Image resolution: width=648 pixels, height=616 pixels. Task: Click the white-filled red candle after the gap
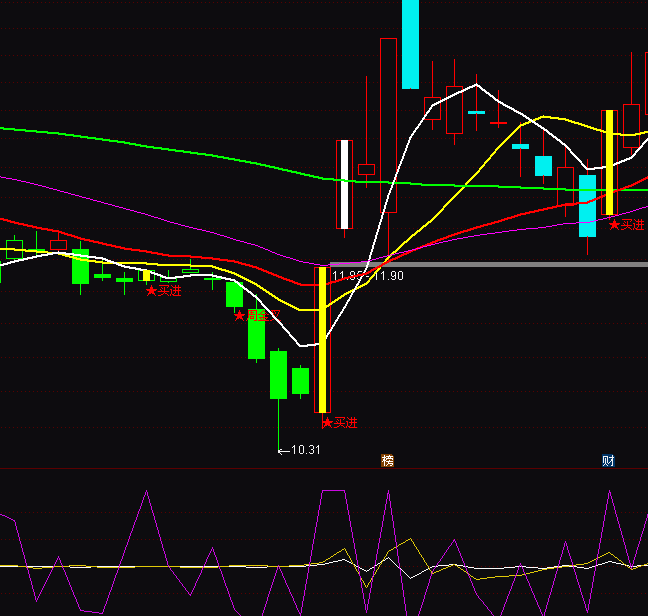coord(344,185)
